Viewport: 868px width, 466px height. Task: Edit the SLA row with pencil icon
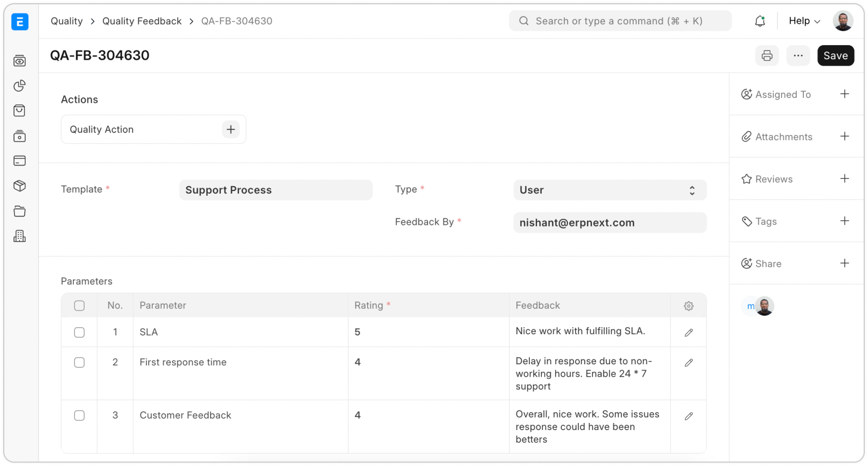pos(688,333)
